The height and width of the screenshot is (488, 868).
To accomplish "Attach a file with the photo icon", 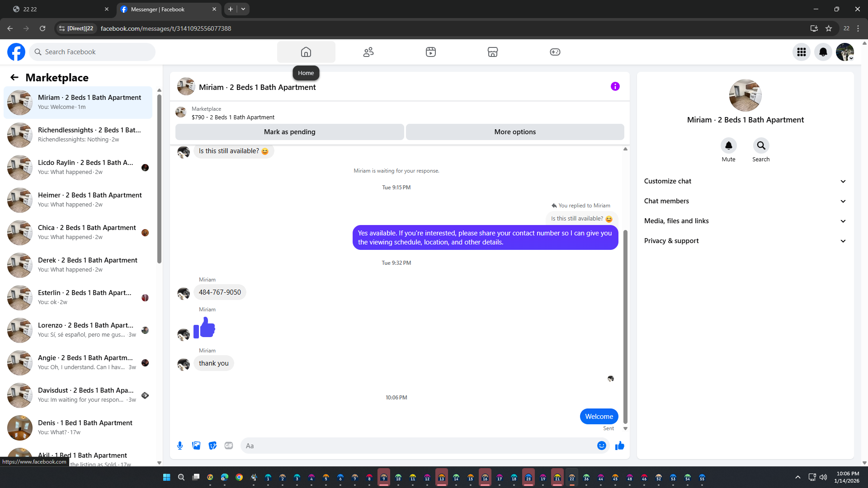I will 196,446.
